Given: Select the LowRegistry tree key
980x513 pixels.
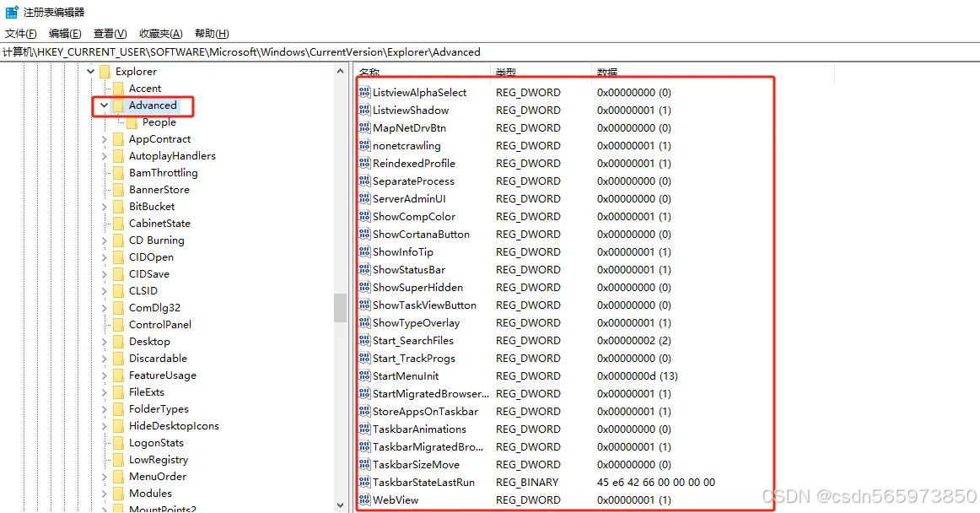Looking at the screenshot, I should 158,460.
